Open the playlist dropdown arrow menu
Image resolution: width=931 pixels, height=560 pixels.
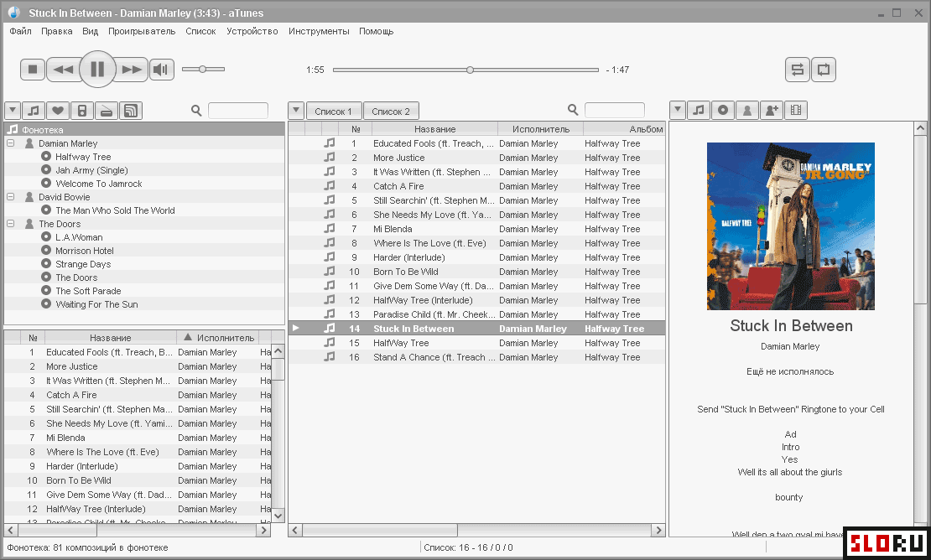[296, 111]
